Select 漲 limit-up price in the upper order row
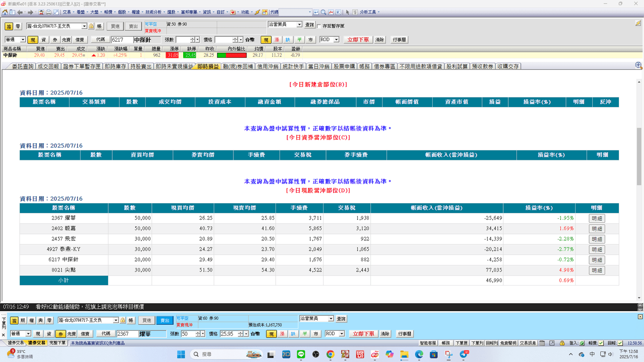 pyautogui.click(x=277, y=39)
